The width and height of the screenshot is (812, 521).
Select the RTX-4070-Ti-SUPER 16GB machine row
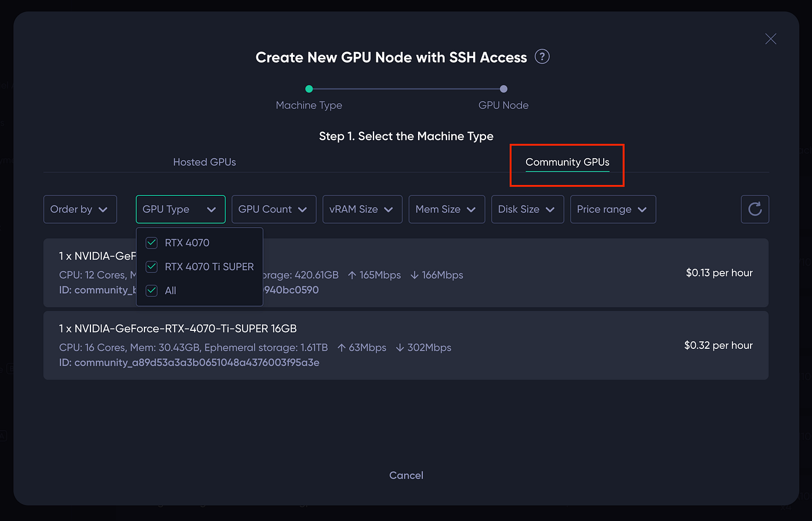[406, 345]
